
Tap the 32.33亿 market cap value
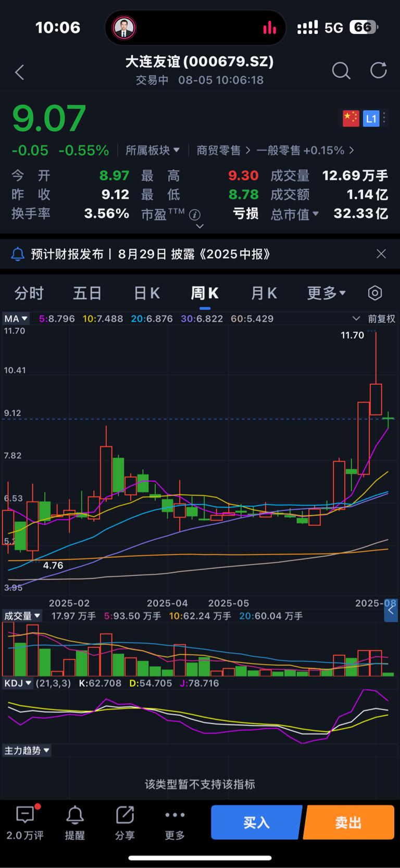361,213
